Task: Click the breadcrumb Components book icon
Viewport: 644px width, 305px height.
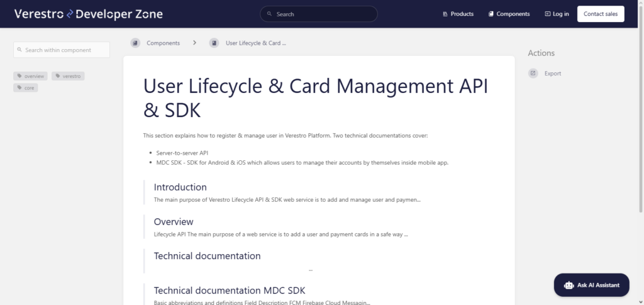Action: pos(135,43)
